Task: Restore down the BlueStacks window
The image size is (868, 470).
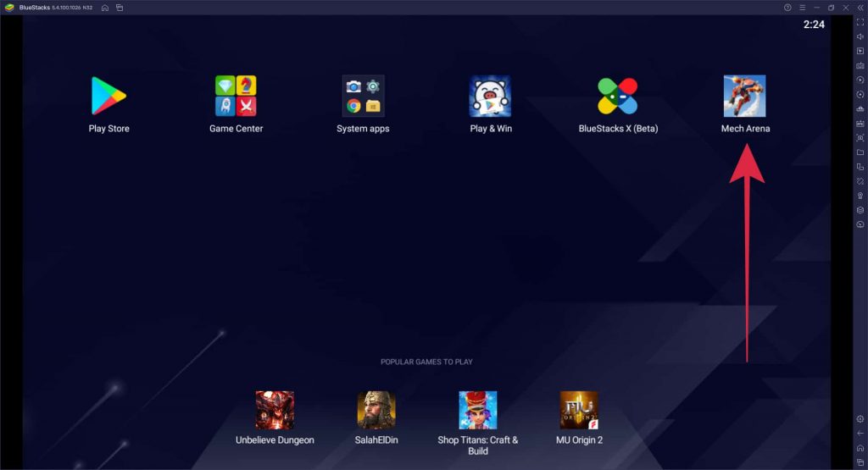Action: click(x=831, y=8)
